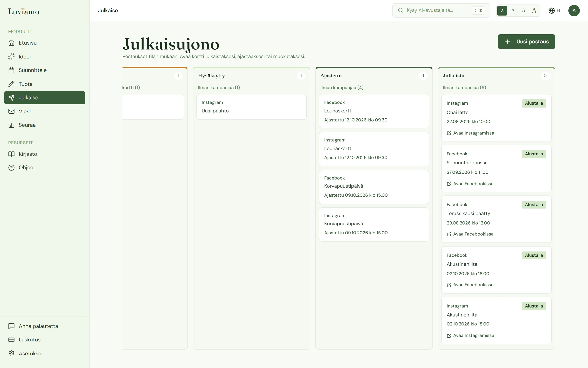Click the ⌘K shortcut badge

point(478,10)
